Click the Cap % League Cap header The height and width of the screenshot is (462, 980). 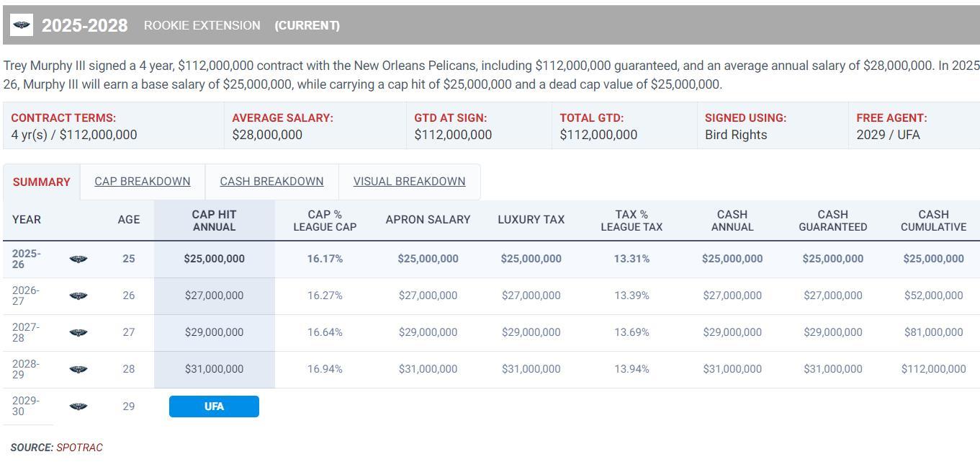coord(325,221)
